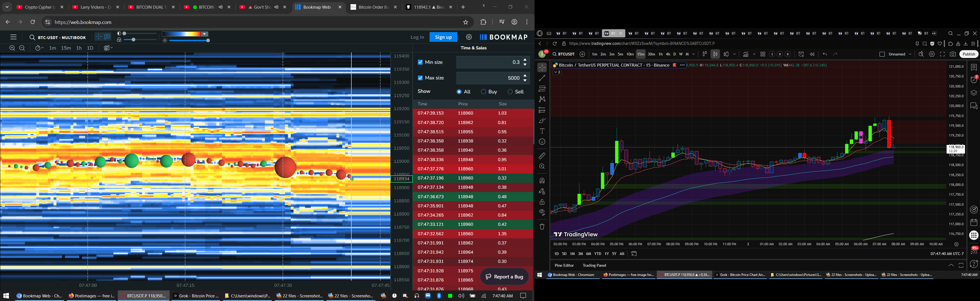Open Bookmap settings gear
The image size is (980, 301).
(x=469, y=37)
